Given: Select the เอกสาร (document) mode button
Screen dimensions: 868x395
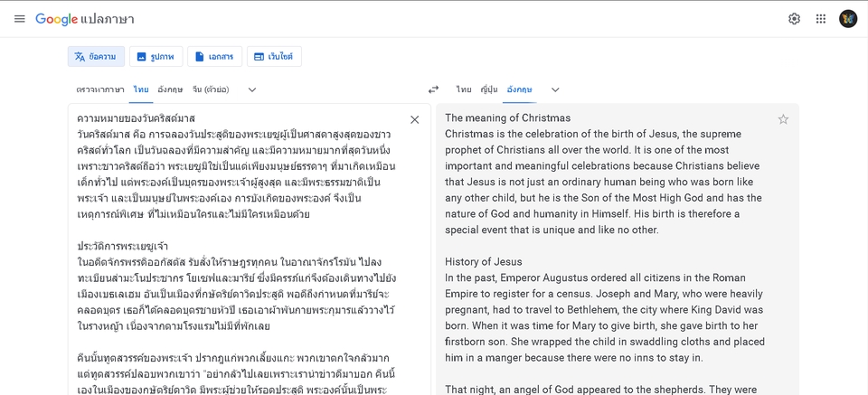Looking at the screenshot, I should 215,56.
